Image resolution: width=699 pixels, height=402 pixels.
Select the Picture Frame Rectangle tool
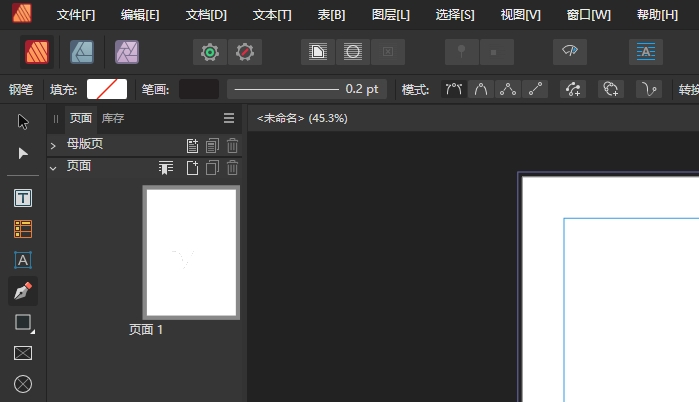[x=23, y=353]
